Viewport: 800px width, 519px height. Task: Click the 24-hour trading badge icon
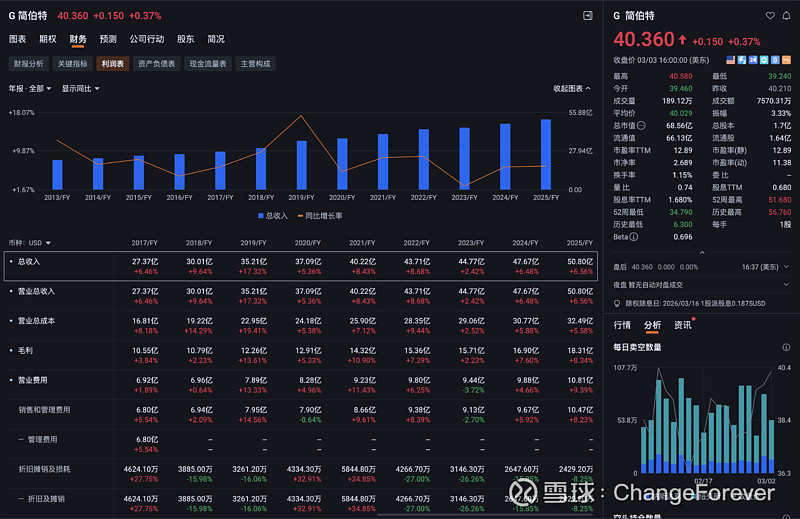(x=753, y=60)
